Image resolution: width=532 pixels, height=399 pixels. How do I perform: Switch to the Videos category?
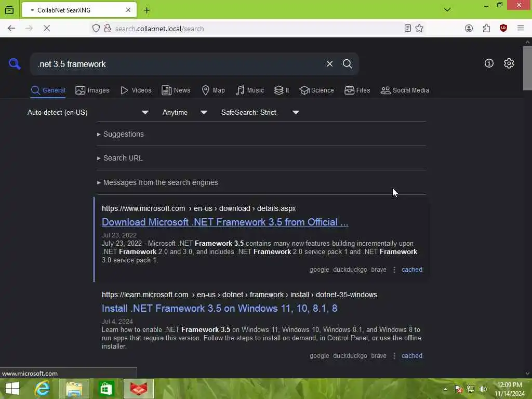coord(136,90)
